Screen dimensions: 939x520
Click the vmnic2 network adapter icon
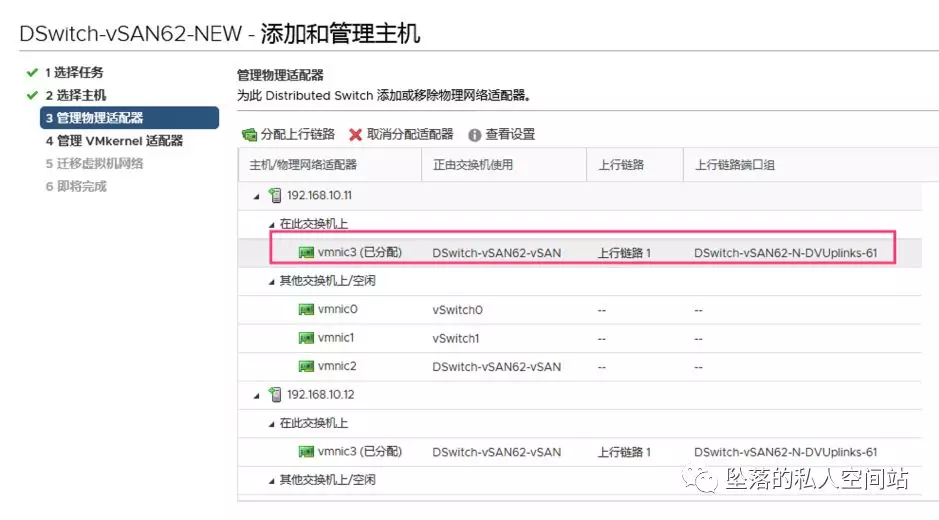[306, 366]
